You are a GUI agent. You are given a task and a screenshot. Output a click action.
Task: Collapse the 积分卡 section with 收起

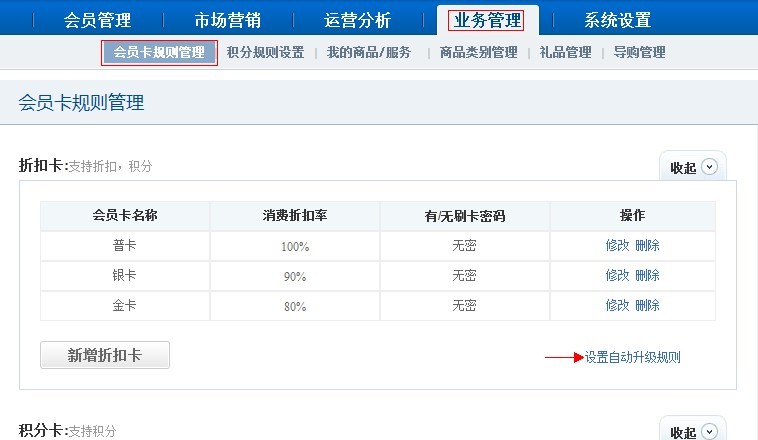pos(693,432)
